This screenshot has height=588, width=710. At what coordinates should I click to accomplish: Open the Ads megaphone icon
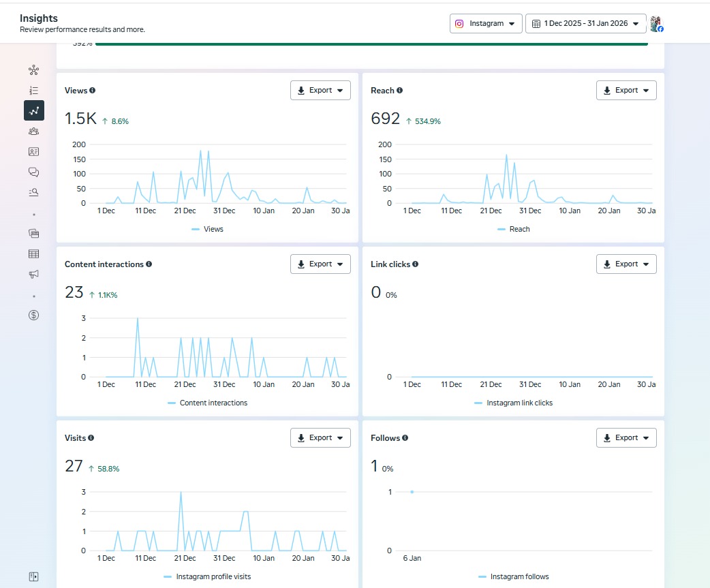click(33, 275)
